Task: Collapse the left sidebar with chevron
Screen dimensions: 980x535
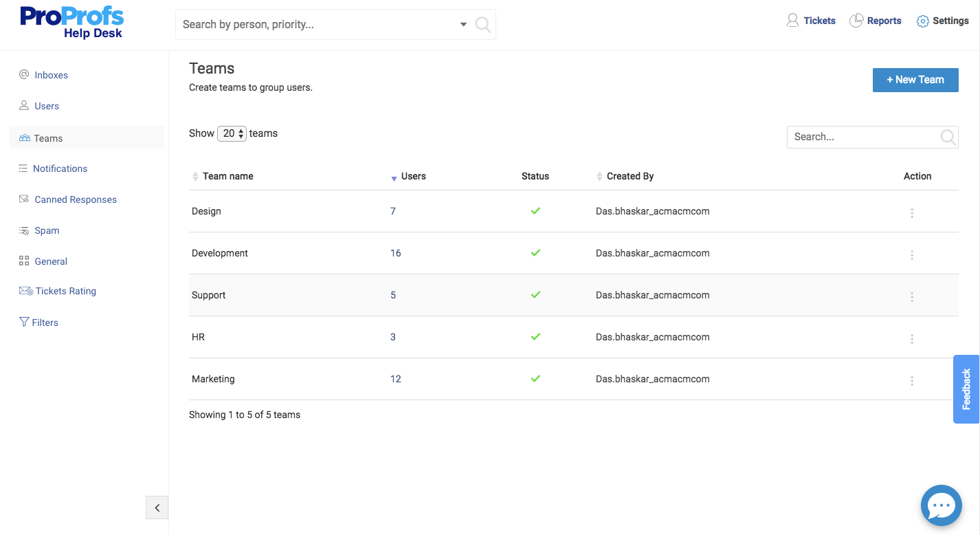Action: (157, 507)
